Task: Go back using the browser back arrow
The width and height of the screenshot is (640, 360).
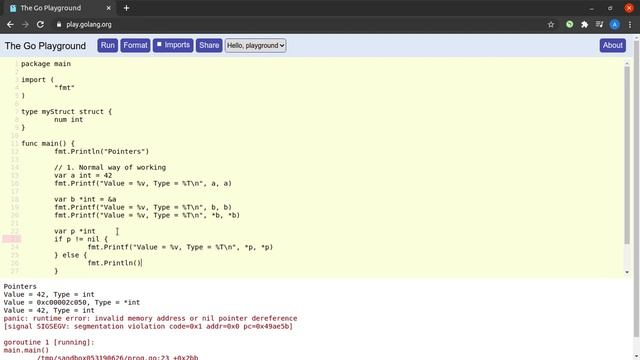Action: pos(10,24)
